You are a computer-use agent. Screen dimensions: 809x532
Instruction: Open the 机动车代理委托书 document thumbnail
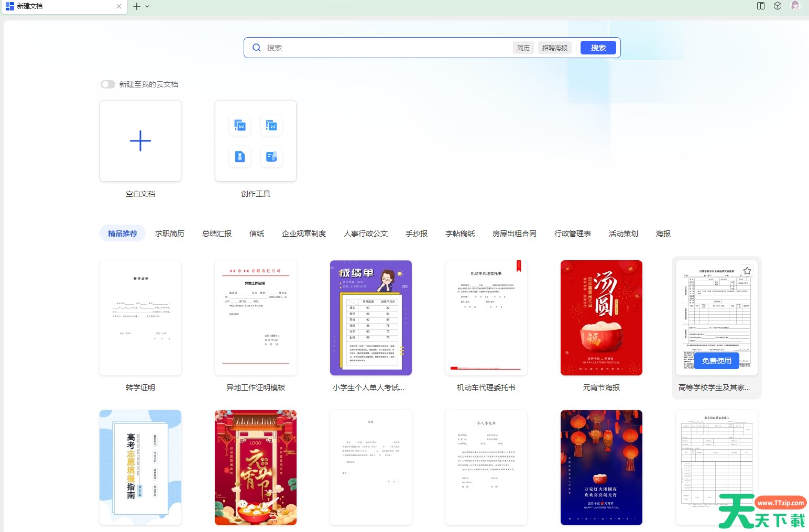(486, 318)
